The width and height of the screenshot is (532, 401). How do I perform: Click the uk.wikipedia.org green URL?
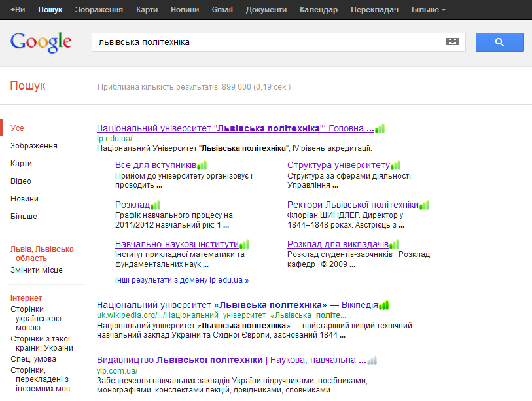tap(221, 315)
